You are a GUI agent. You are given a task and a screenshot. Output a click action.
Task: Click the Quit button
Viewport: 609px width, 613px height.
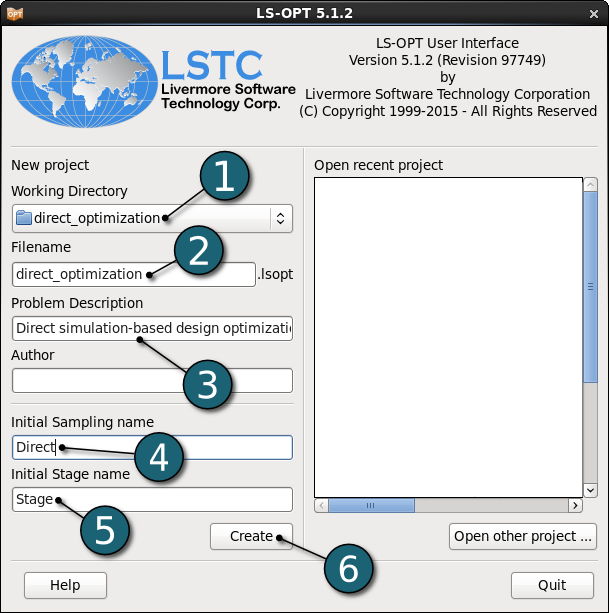[x=552, y=585]
